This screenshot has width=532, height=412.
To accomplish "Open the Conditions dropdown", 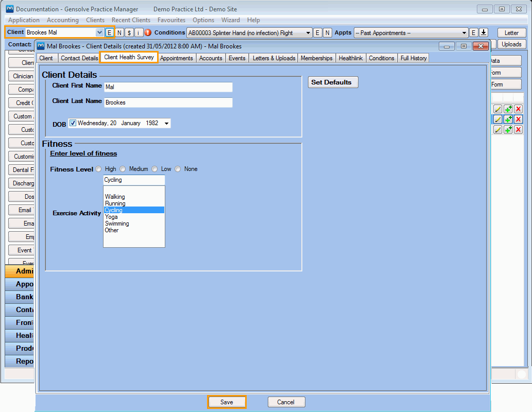I will coord(308,32).
